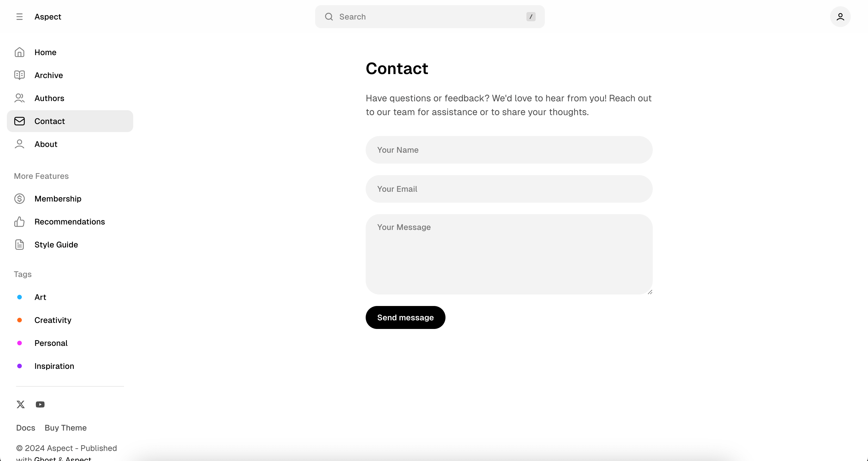Click the Authors people icon
Screen dimensions: 868x461
[x=19, y=98]
